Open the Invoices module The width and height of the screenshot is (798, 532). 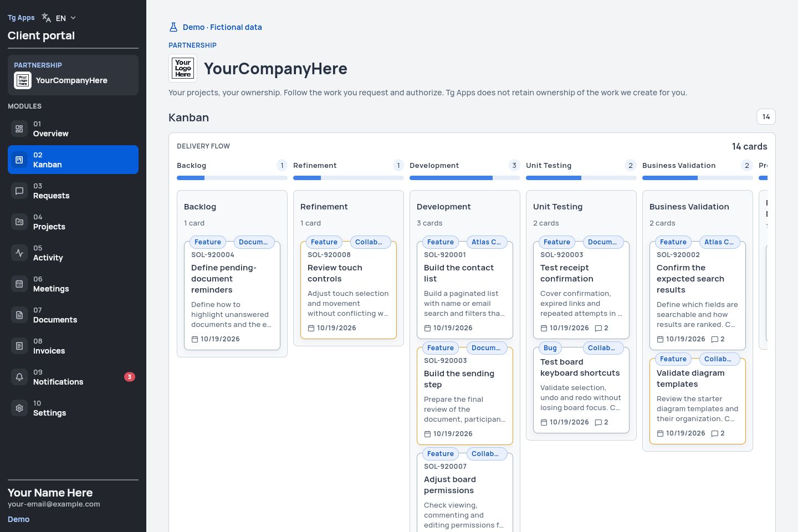coord(73,346)
